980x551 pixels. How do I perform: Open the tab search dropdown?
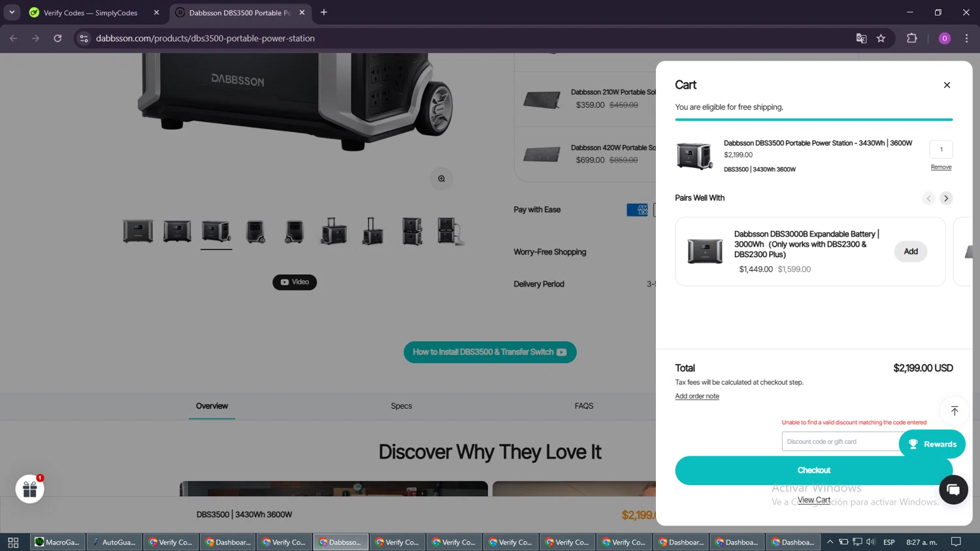[12, 12]
